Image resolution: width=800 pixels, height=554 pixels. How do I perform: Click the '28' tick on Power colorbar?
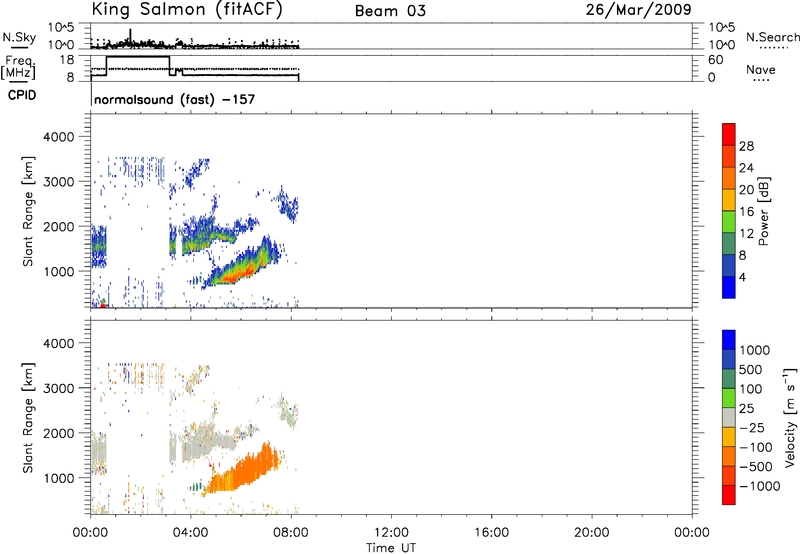[746, 146]
